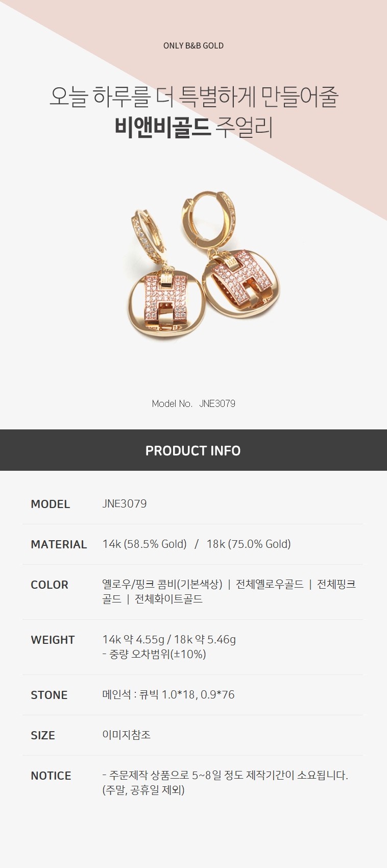Screen dimensions: 387x868
Task: Select 전체화이트골드 color option text
Action: coord(168,599)
